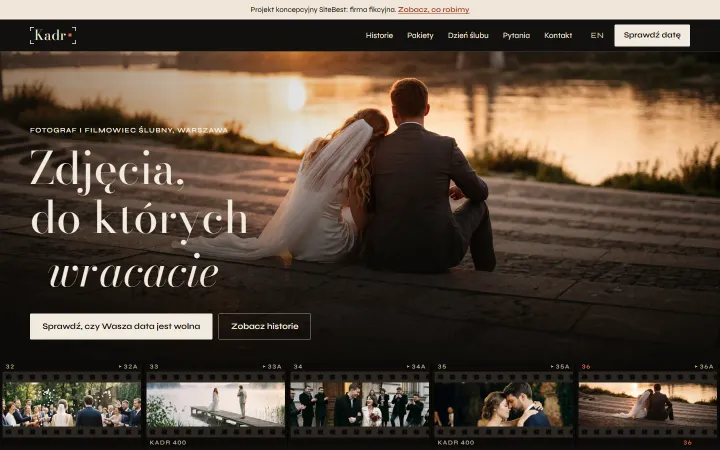This screenshot has width=720, height=450.
Task: Click the banner text 'Projekt koncepcyjny SiteBest'
Action: 298,10
